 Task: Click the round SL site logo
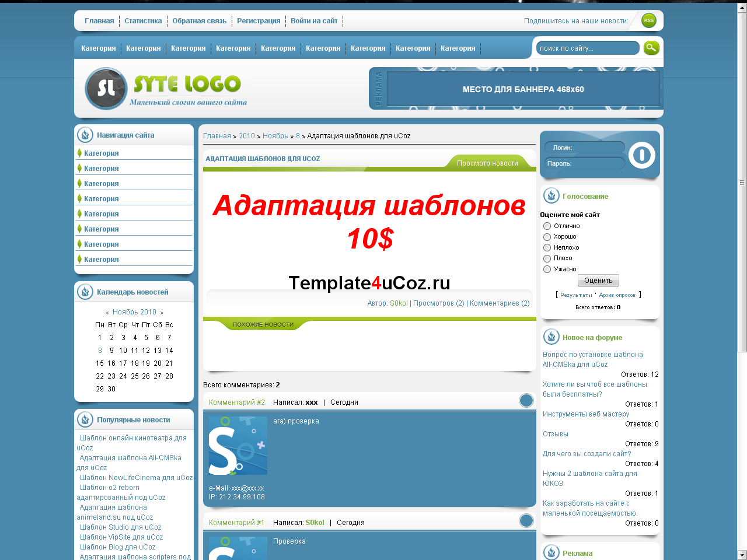tap(106, 89)
